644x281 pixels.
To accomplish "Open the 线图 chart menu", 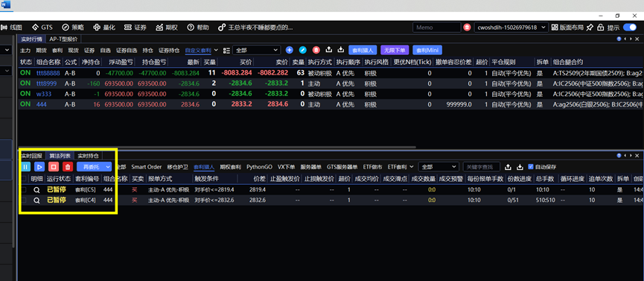I will pyautogui.click(x=11, y=28).
